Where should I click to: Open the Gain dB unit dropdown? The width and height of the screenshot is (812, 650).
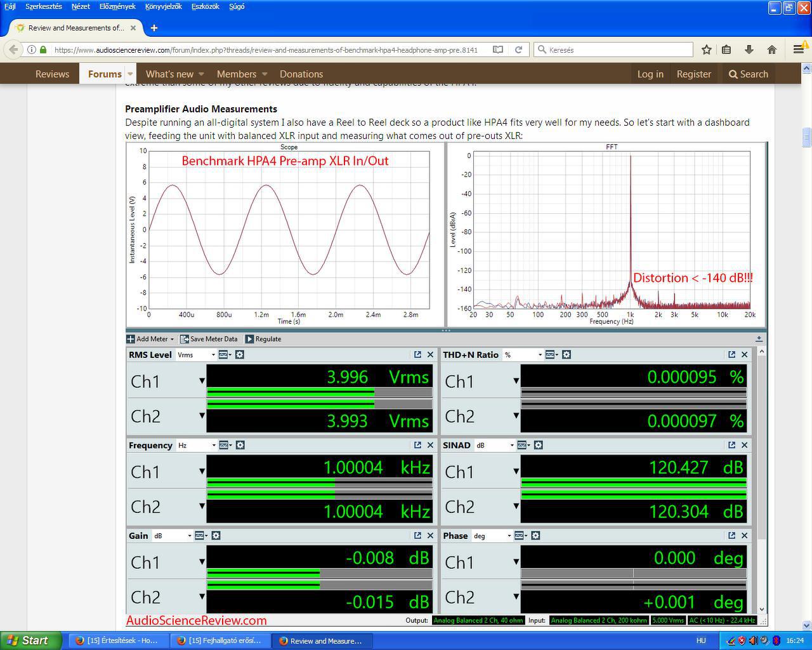coord(173,536)
